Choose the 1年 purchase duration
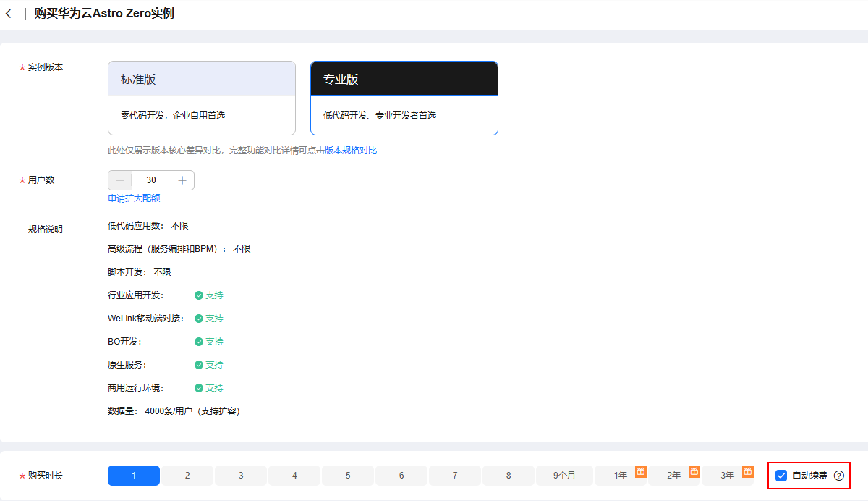Image resolution: width=868 pixels, height=501 pixels. click(x=621, y=476)
